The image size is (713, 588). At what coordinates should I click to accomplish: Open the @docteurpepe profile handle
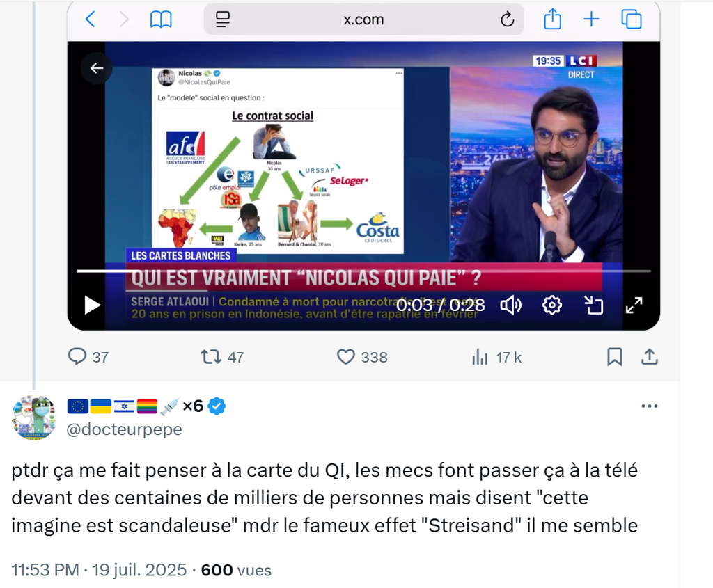[124, 429]
